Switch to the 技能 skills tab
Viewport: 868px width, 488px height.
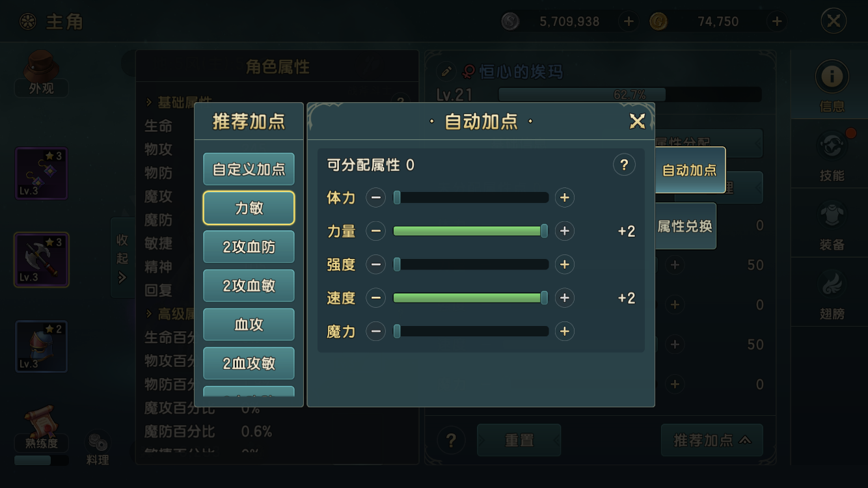pyautogui.click(x=832, y=156)
